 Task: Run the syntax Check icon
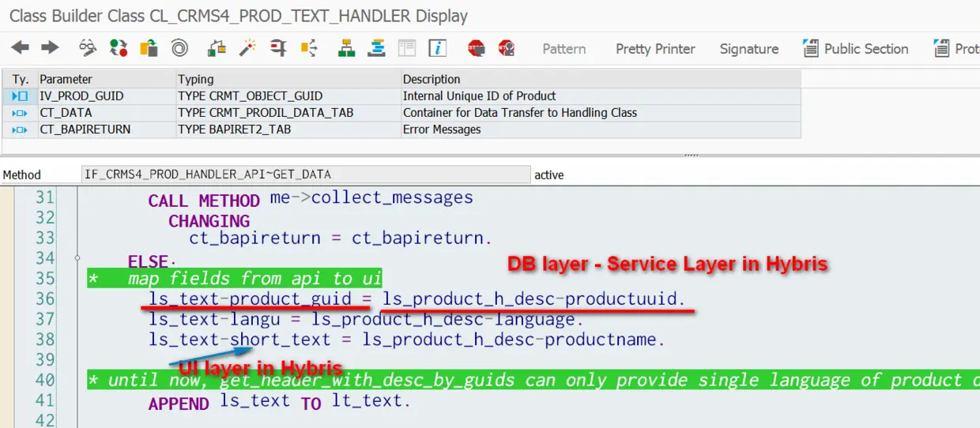pos(217,48)
